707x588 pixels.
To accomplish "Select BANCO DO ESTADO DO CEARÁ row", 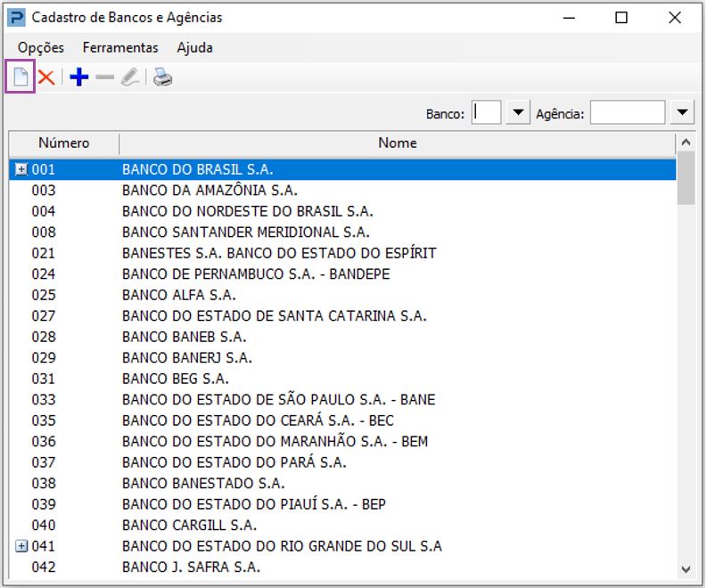I will (342, 421).
